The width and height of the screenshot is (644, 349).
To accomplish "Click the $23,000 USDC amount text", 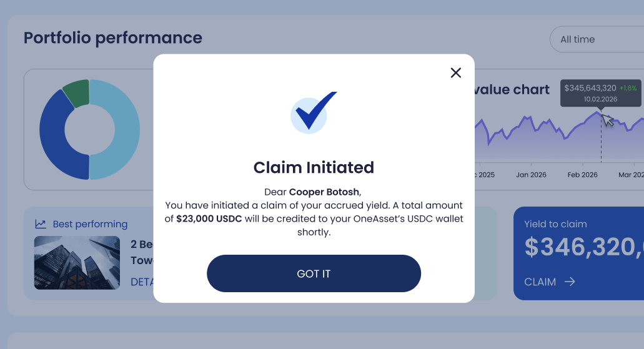I will click(x=209, y=219).
